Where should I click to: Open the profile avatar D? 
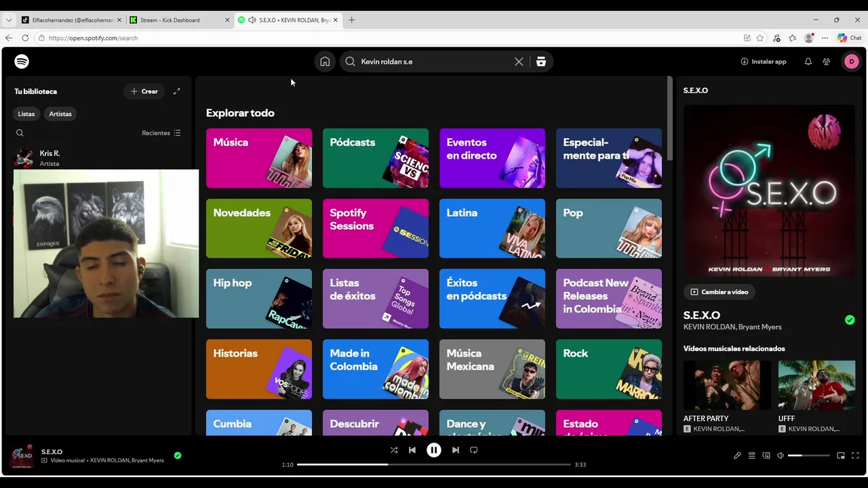click(x=851, y=62)
